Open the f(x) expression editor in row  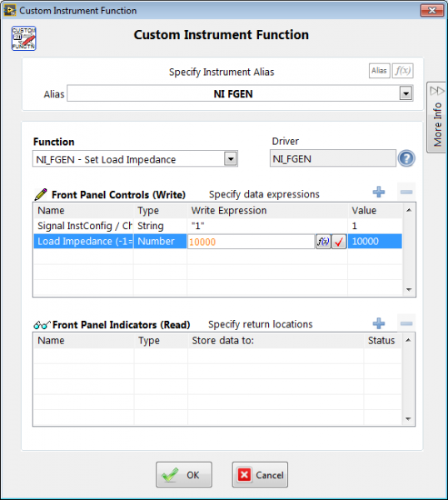[x=323, y=242]
